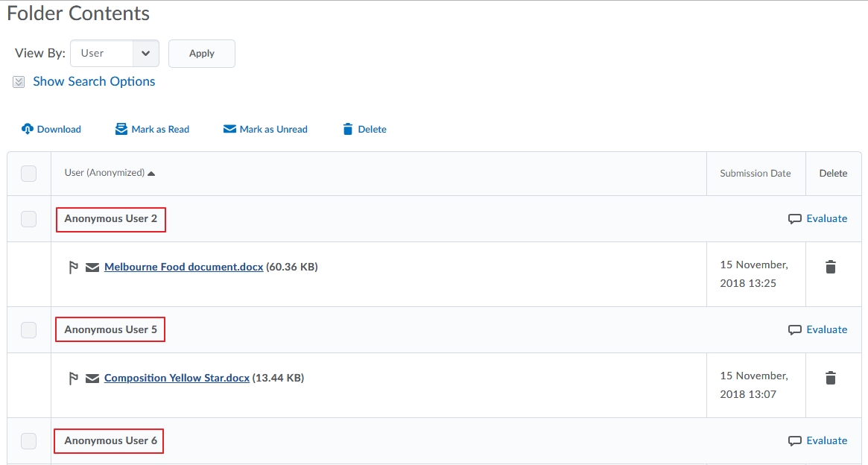Click the Delete column header
Image resolution: width=868 pixels, height=465 pixels.
tap(833, 174)
